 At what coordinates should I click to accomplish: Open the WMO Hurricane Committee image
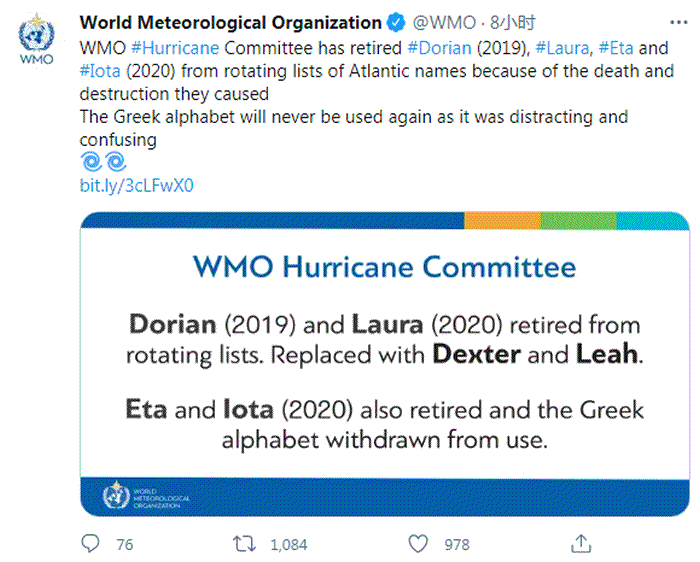[385, 360]
